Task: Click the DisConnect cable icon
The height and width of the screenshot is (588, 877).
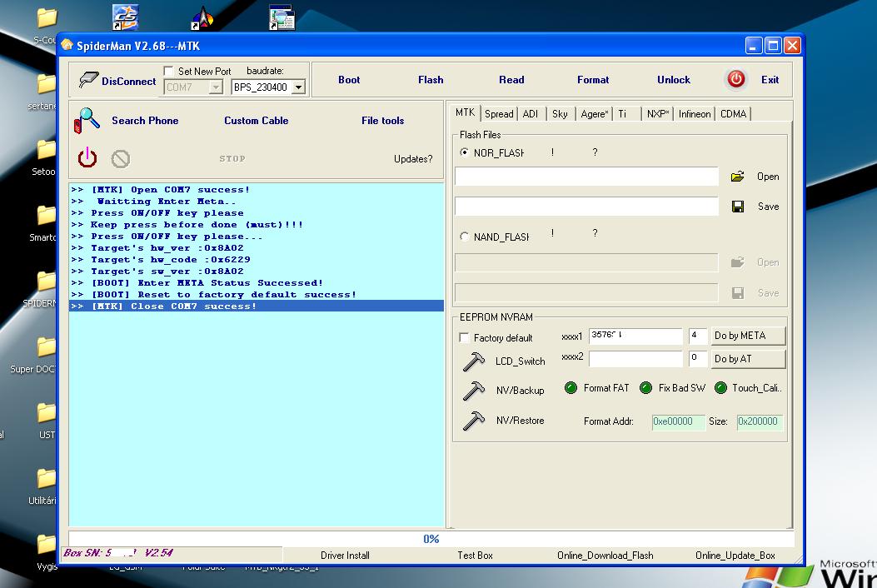Action: [88, 81]
